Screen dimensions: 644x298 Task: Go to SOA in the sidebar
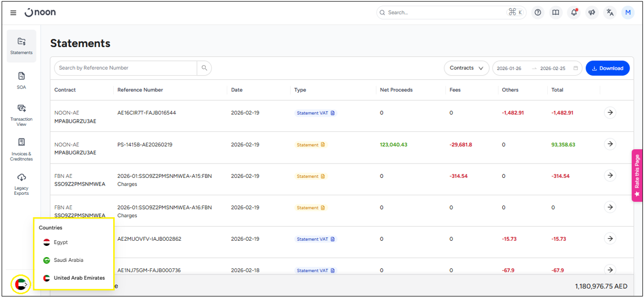point(22,80)
